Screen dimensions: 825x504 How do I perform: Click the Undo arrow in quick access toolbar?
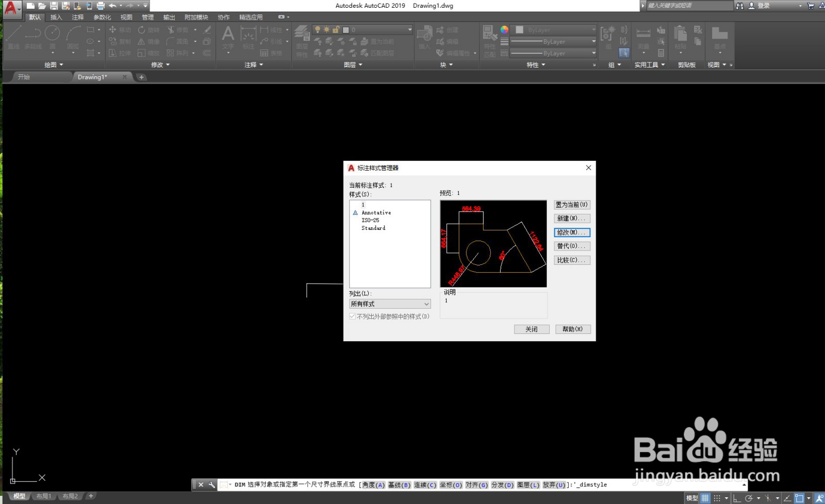(112, 6)
